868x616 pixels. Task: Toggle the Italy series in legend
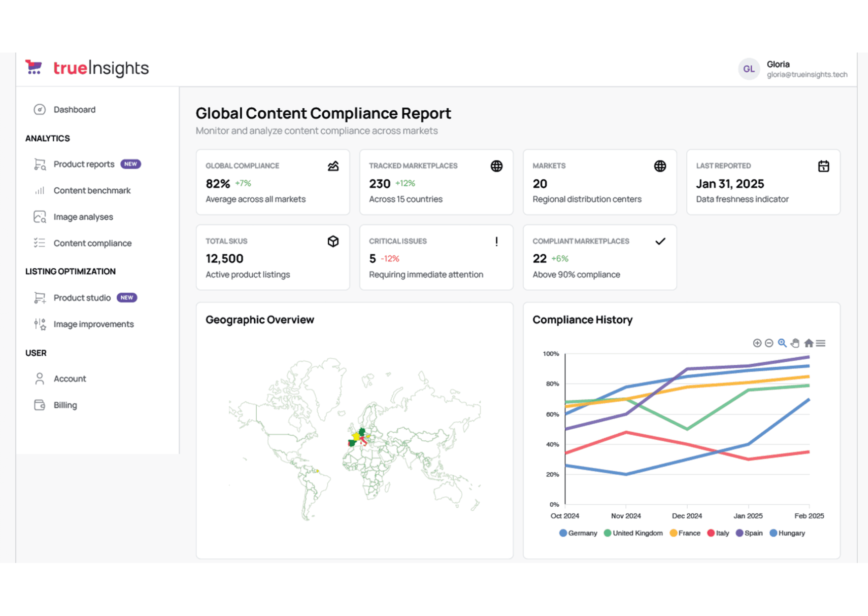click(x=718, y=533)
